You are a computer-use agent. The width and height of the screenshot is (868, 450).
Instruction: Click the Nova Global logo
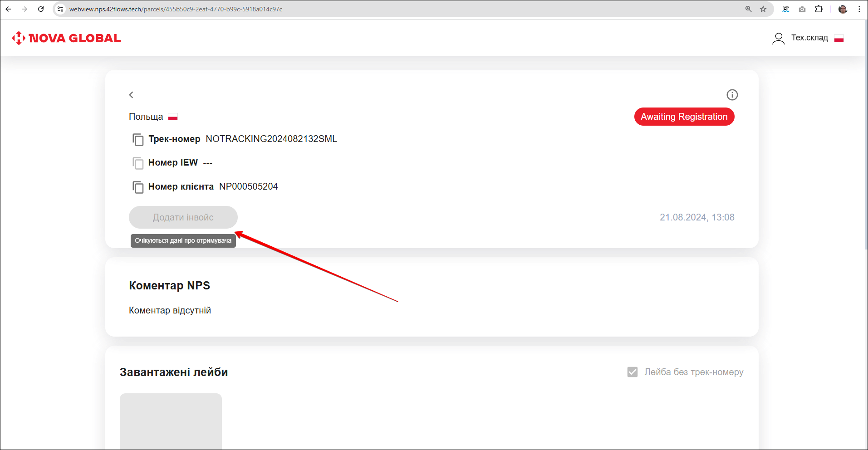pyautogui.click(x=67, y=38)
